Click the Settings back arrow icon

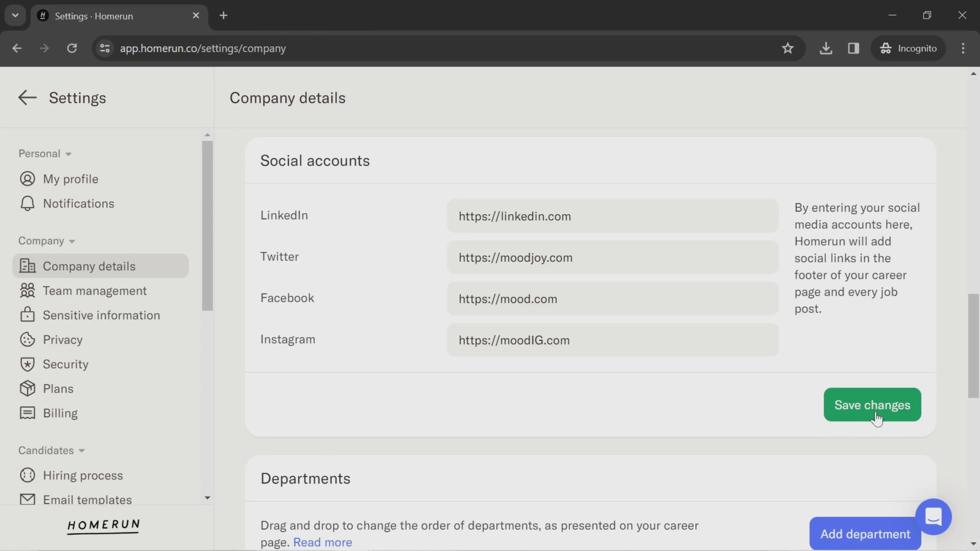point(27,98)
